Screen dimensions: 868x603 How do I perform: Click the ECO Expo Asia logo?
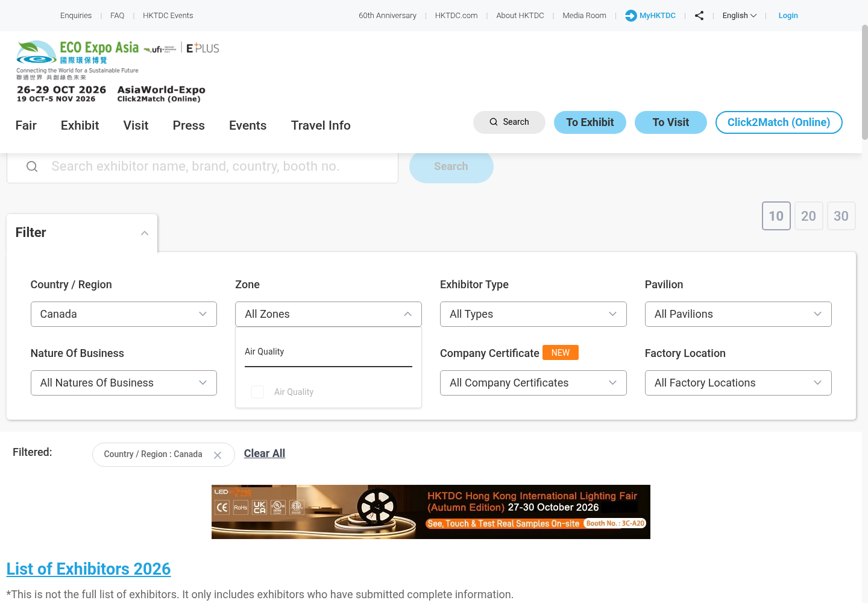(x=78, y=60)
